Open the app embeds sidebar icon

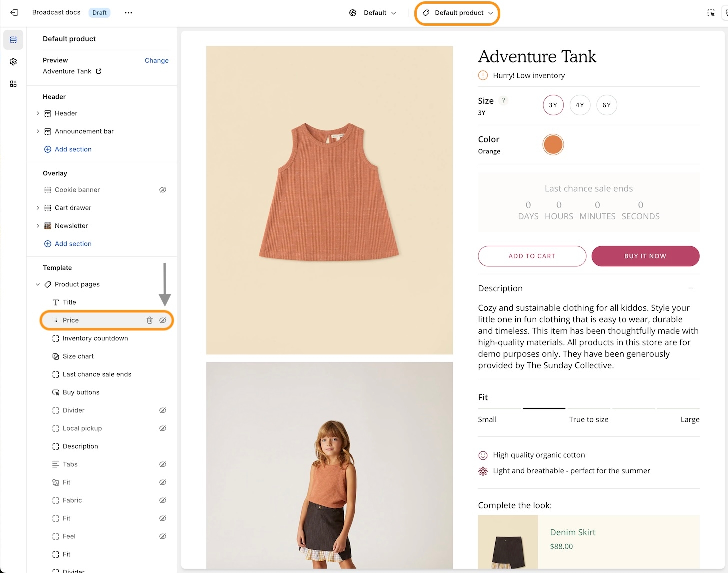click(x=13, y=84)
